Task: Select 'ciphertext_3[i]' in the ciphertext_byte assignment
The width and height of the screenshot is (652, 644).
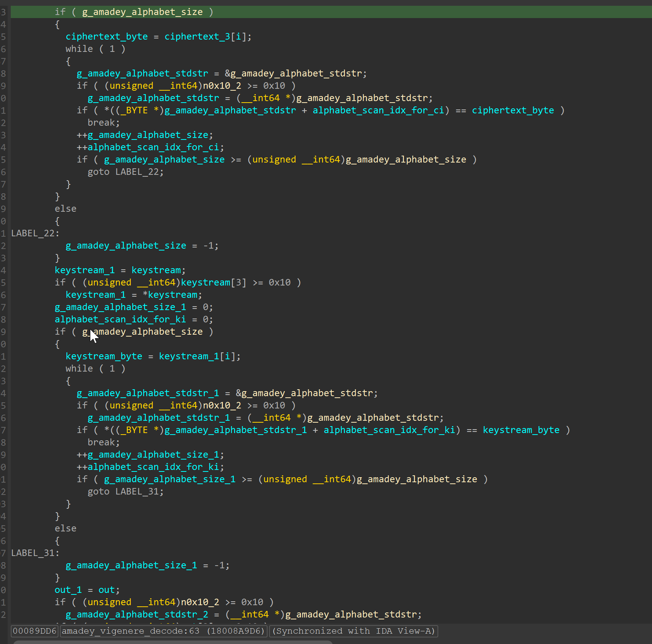Action: 205,37
